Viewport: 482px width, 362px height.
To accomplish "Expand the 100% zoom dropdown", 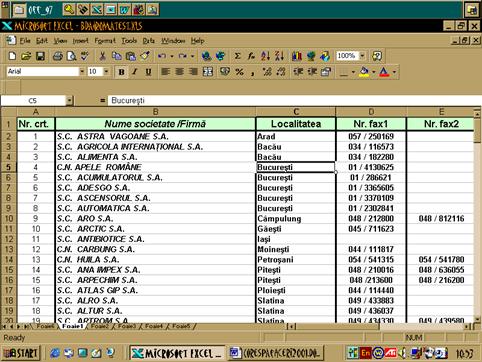I will point(362,56).
